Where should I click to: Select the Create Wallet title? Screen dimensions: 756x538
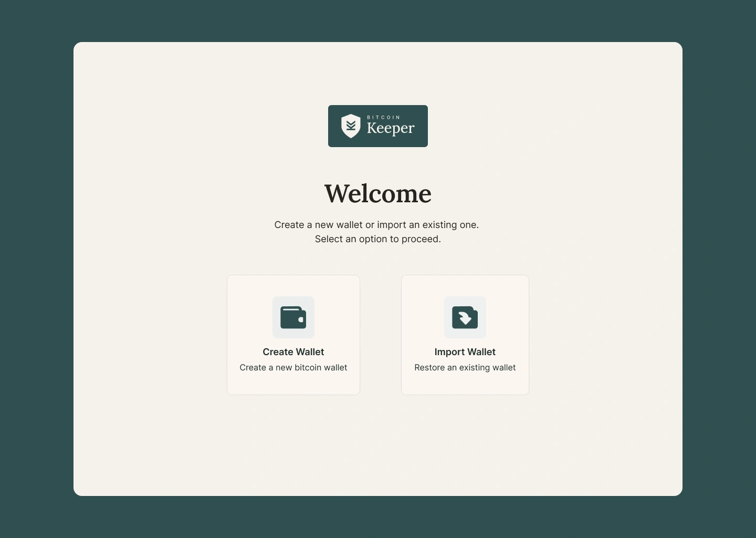tap(293, 352)
